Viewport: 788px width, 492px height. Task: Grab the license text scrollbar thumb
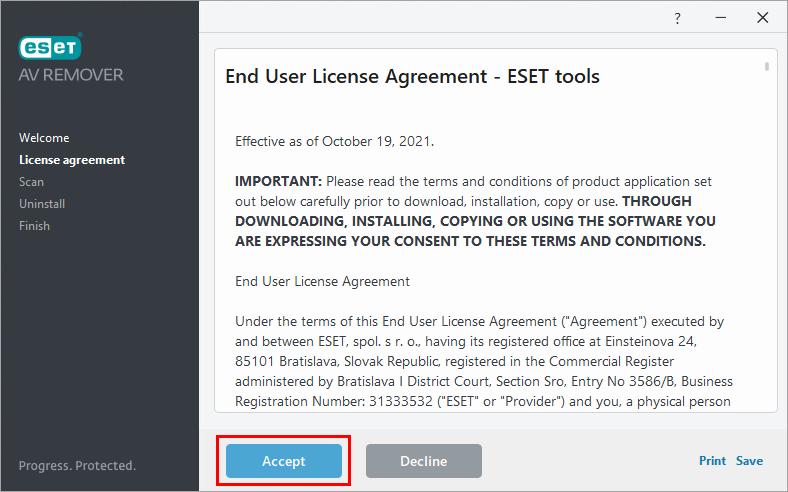(767, 66)
